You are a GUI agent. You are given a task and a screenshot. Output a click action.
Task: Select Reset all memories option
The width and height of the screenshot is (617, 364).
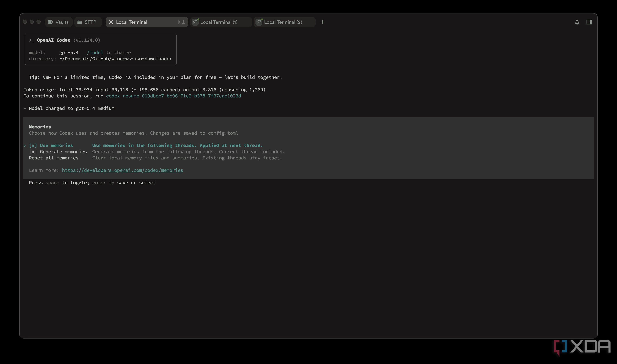54,158
